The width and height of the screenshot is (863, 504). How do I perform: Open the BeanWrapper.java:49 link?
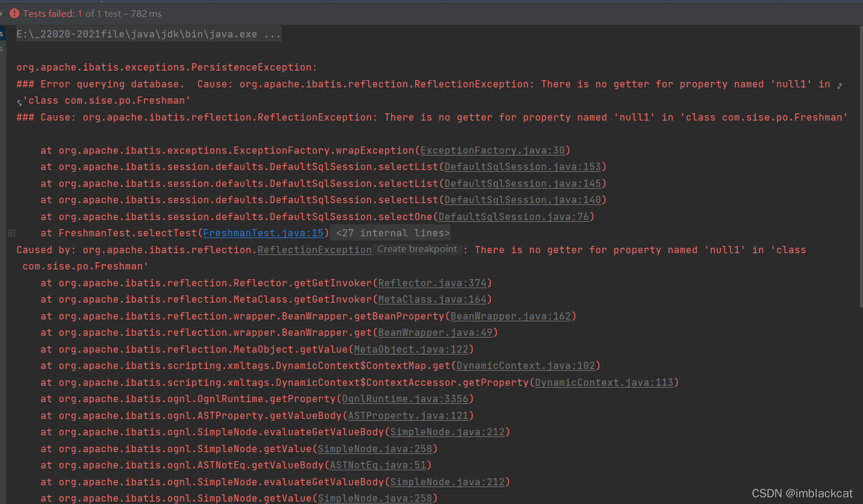[435, 333]
